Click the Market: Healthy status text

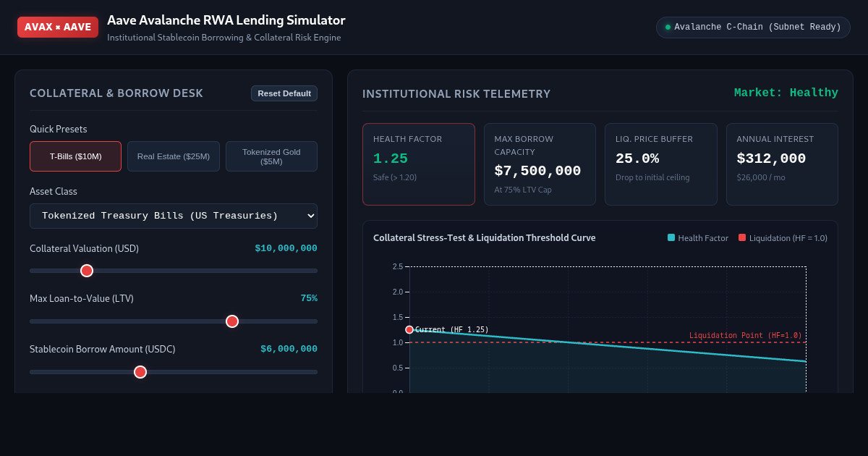(786, 93)
